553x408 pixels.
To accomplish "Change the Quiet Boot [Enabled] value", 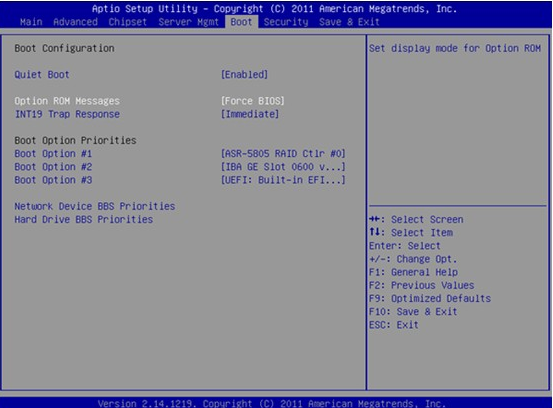I will [244, 74].
